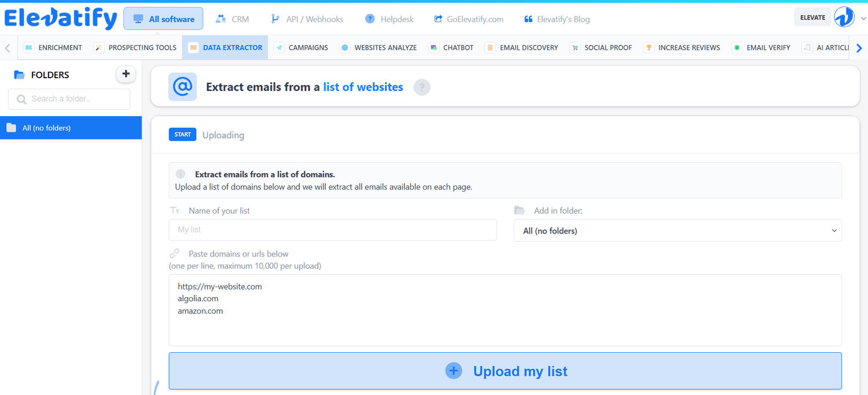
Task: Select the Enrichment tool tab
Action: click(x=53, y=47)
